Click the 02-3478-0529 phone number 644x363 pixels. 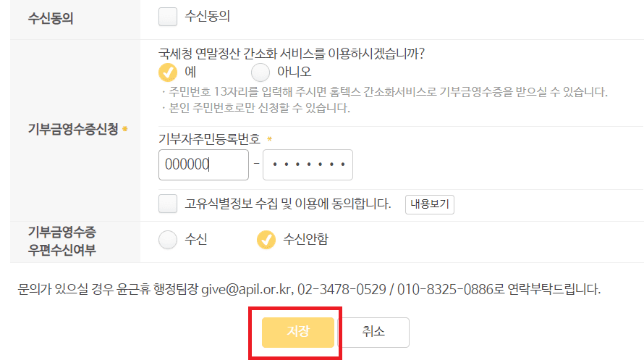[342, 289]
